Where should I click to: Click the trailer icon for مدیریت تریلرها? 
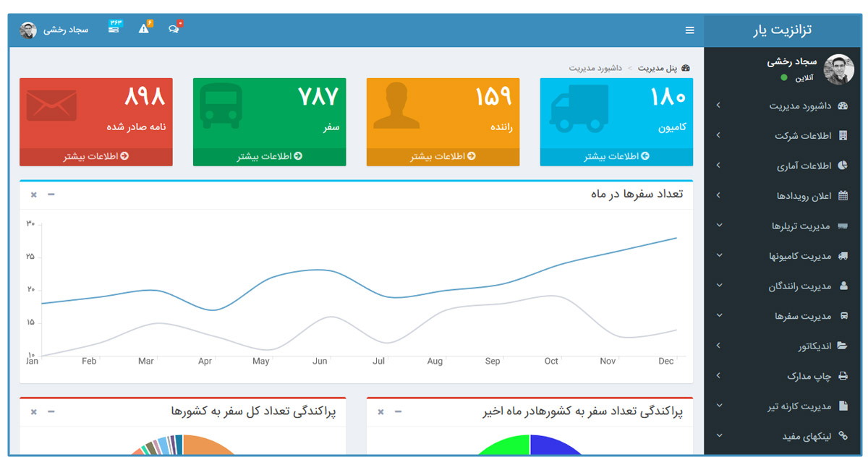click(x=843, y=226)
